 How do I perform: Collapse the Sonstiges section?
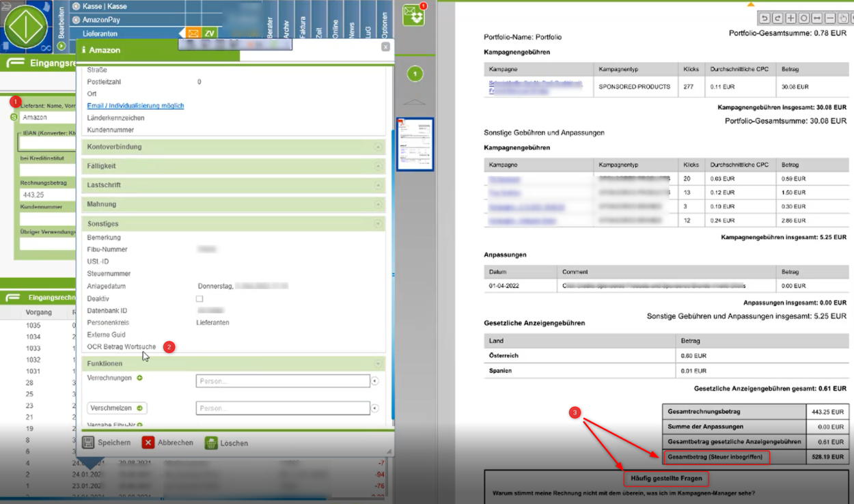point(233,223)
